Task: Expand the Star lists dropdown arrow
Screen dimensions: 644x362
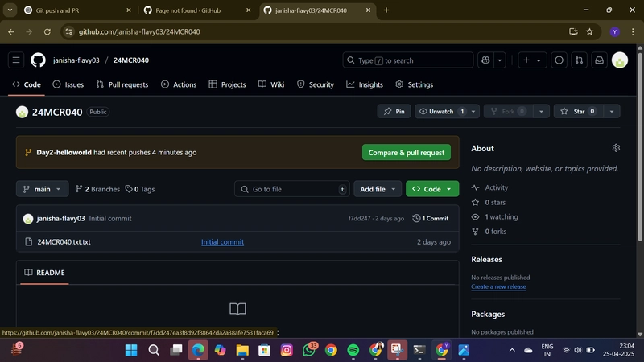Action: pos(612,111)
